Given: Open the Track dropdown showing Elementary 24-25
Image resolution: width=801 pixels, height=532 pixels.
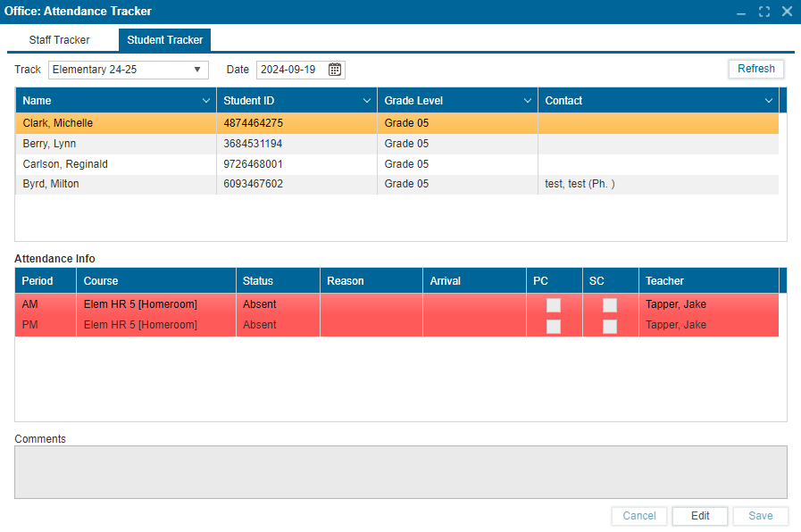Looking at the screenshot, I should (x=197, y=70).
